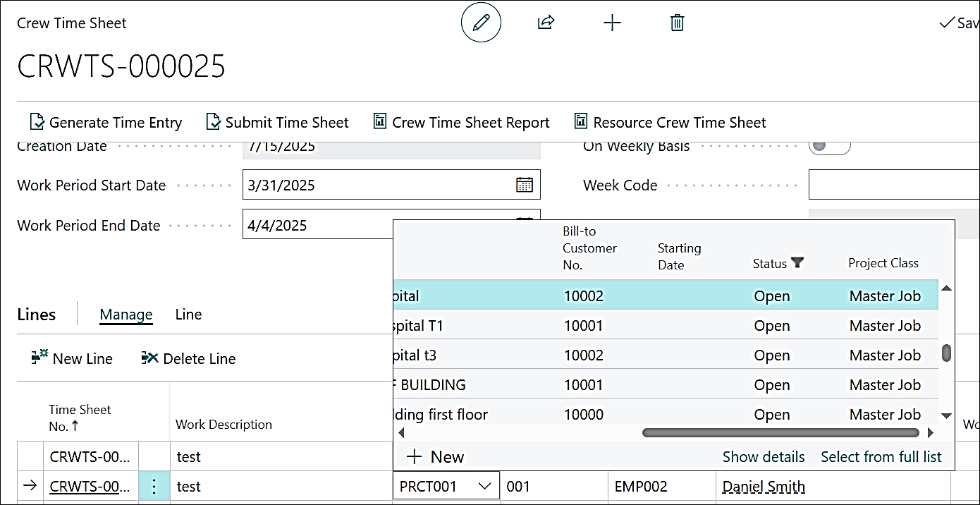Click Starting Date column header

point(679,257)
